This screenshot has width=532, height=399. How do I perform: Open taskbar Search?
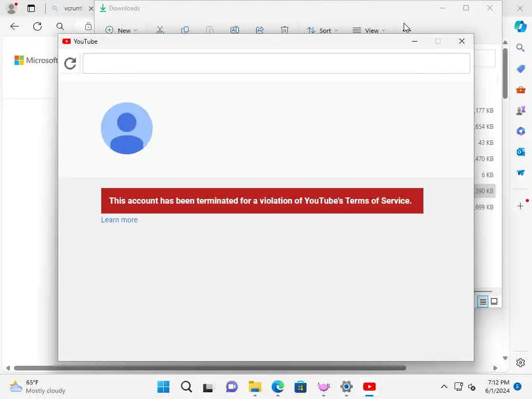tap(187, 387)
